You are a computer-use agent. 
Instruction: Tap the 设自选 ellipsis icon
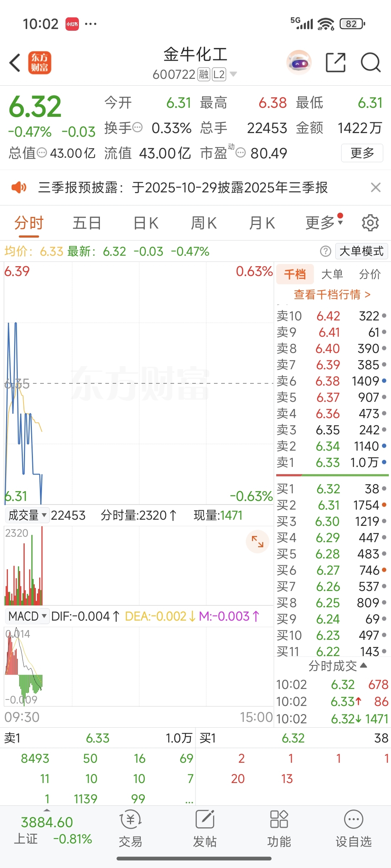354,820
